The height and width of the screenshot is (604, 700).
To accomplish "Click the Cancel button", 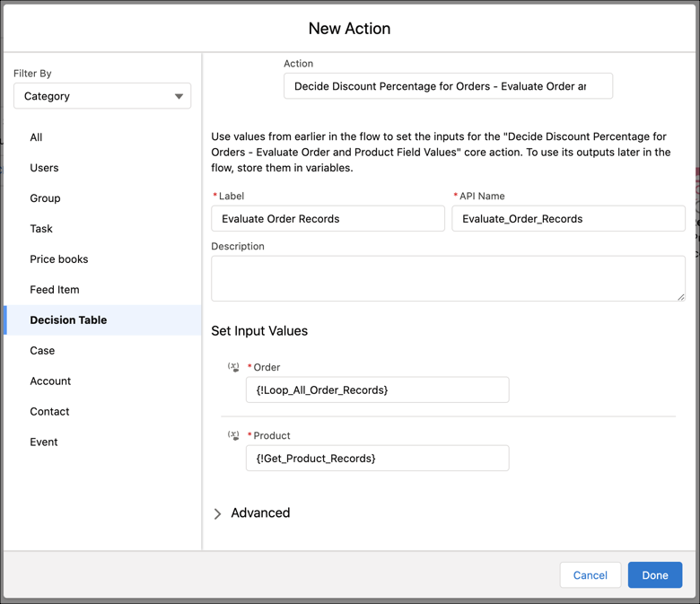I will 591,575.
